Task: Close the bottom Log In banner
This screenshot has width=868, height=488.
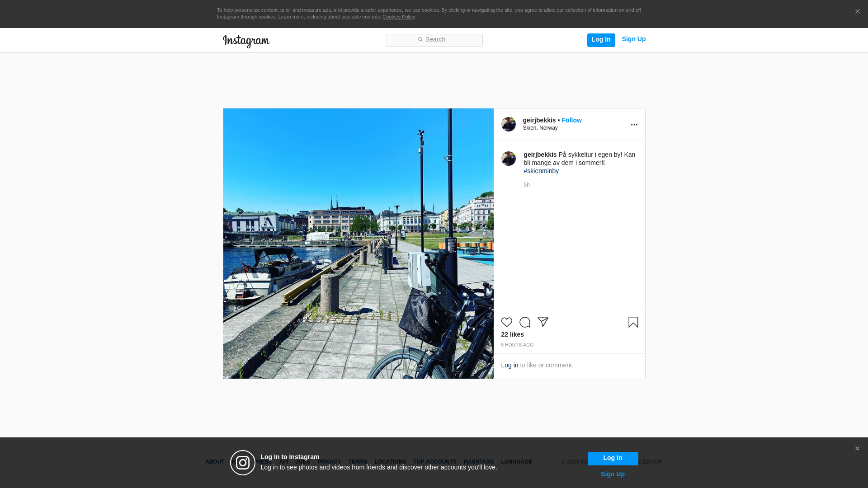Action: point(857,449)
